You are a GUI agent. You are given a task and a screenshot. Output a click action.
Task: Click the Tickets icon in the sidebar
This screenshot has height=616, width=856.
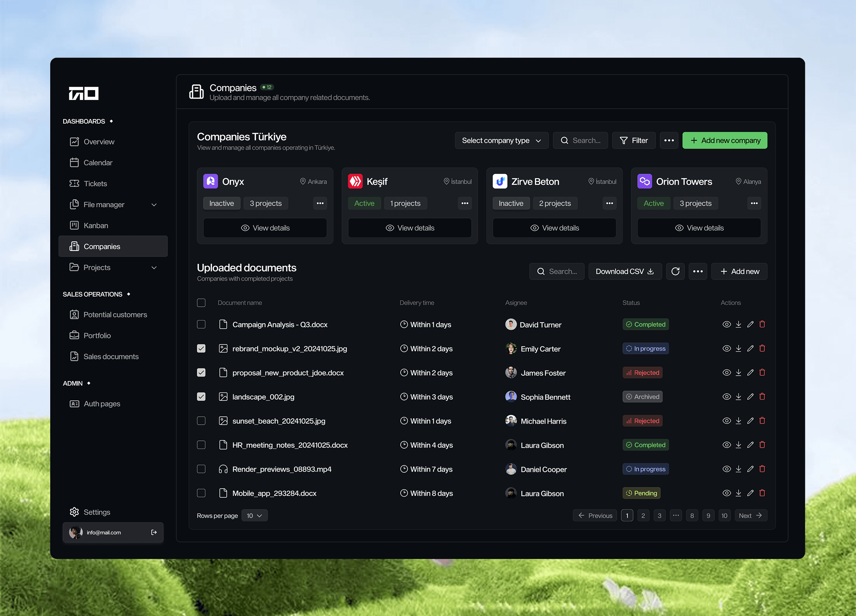(x=75, y=183)
